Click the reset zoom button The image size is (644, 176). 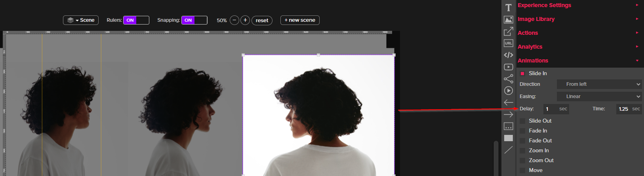tap(262, 20)
